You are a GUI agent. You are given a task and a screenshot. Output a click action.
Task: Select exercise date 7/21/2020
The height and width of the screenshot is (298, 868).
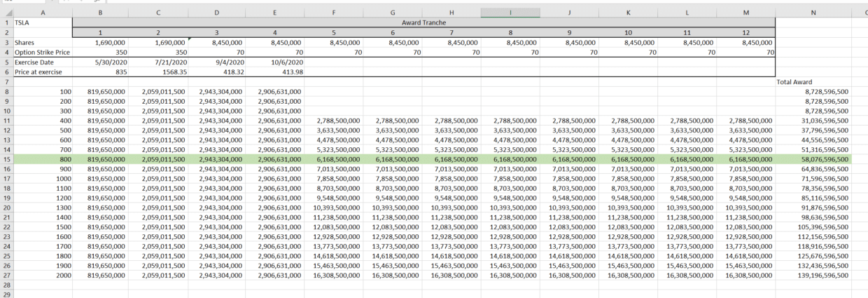[157, 62]
